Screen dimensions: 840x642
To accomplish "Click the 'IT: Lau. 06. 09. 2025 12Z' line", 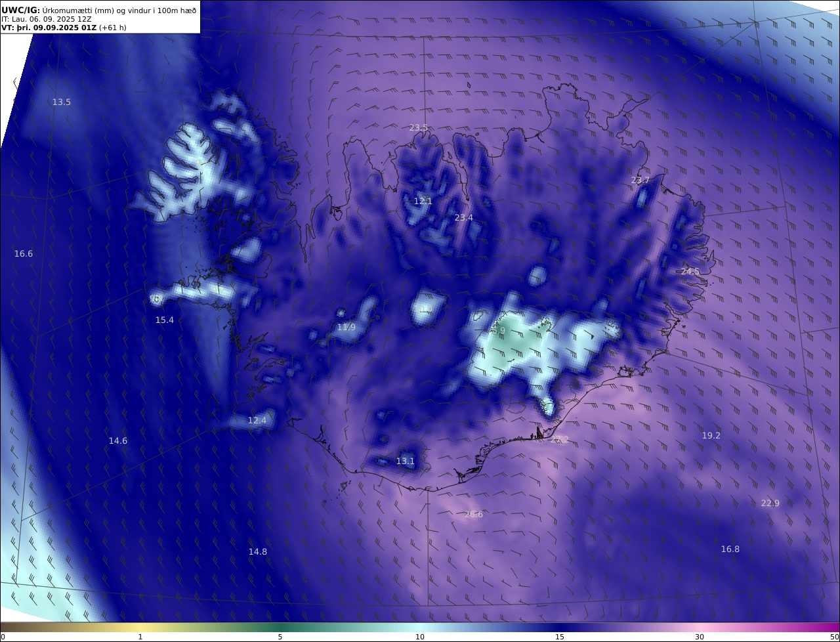I will pos(47,20).
